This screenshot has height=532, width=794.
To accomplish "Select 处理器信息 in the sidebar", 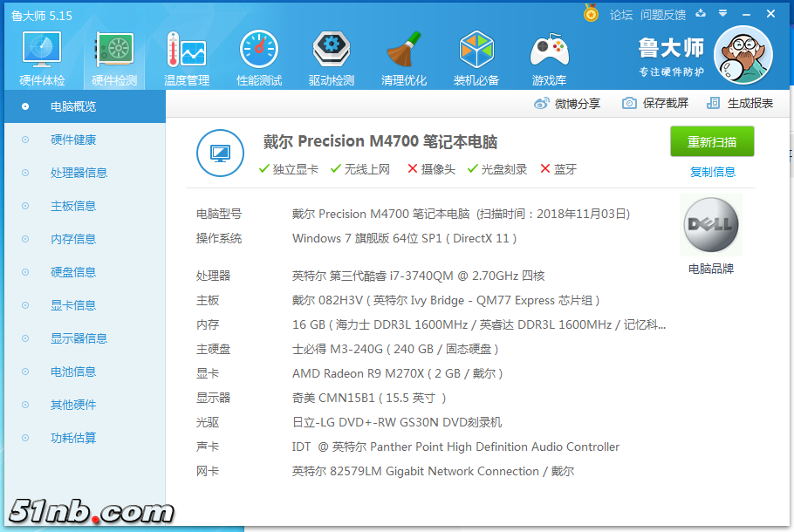I will [79, 173].
